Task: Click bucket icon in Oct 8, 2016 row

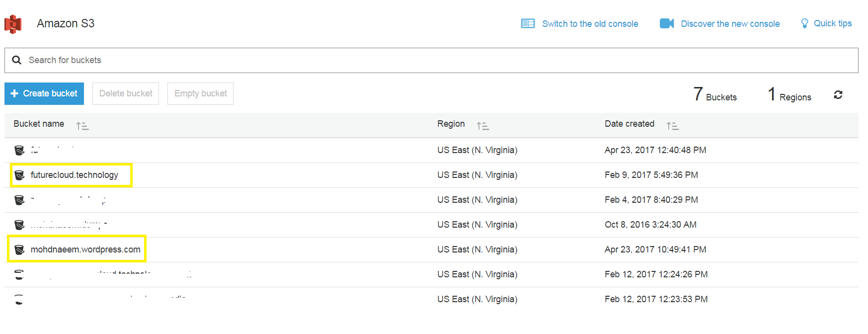Action: coord(19,225)
